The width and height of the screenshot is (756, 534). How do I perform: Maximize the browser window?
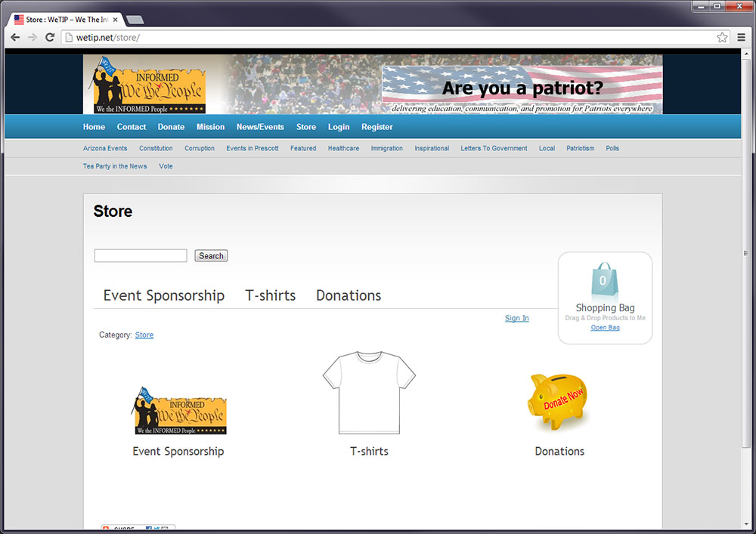pyautogui.click(x=717, y=6)
